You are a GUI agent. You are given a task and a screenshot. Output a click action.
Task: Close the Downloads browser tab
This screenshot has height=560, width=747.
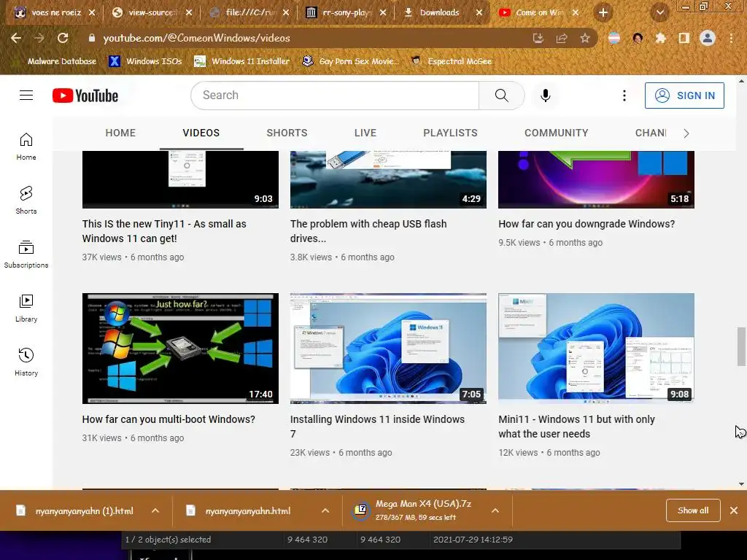[x=479, y=13]
